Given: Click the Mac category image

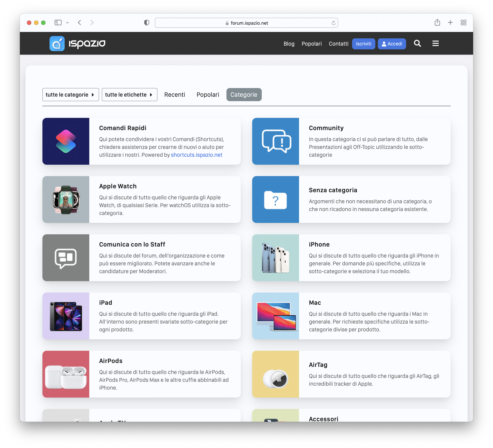Looking at the screenshot, I should [x=276, y=316].
